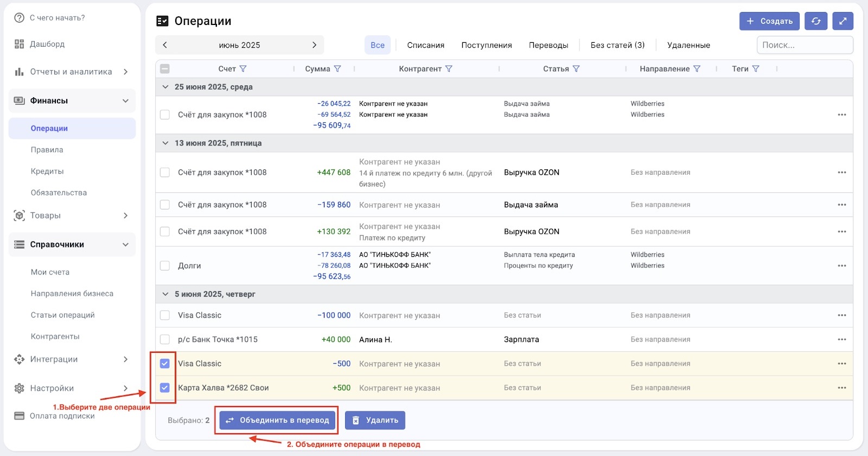Toggle the select-all checkbox in table header
868x456 pixels.
coord(165,69)
